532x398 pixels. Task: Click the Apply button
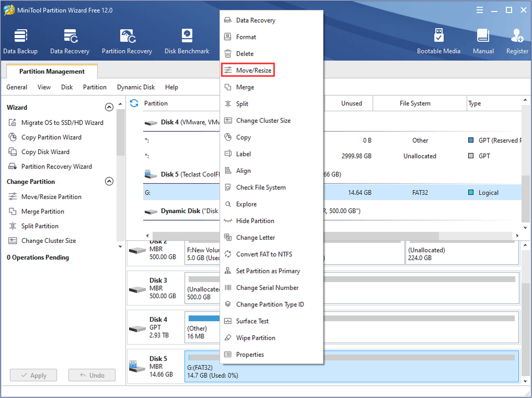[34, 375]
